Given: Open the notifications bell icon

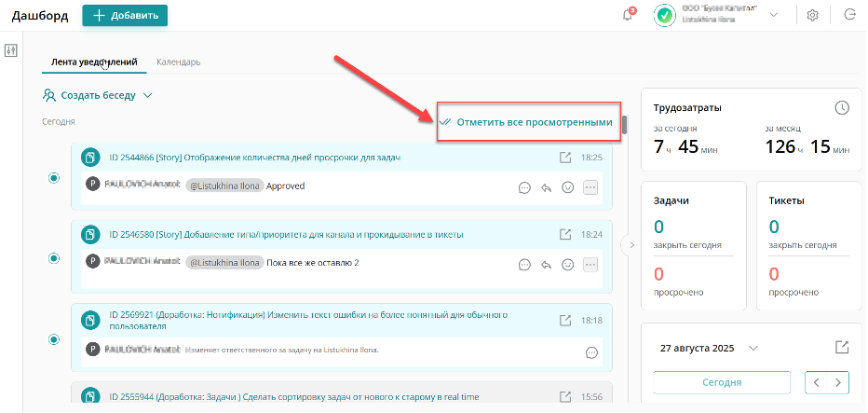Looking at the screenshot, I should tap(628, 15).
